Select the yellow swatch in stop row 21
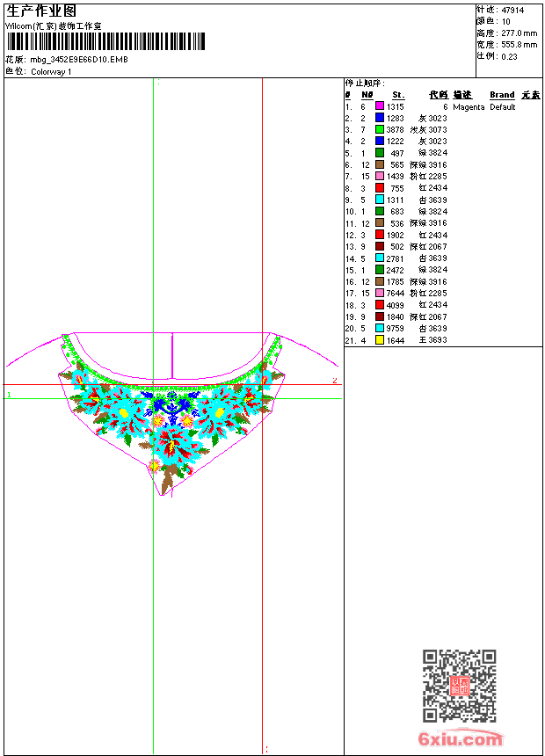Screen dimensions: 545x756 coord(380,340)
